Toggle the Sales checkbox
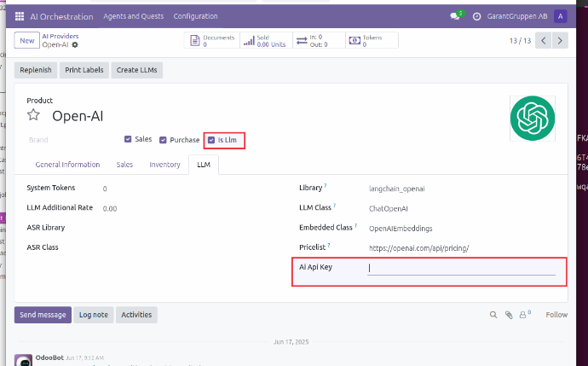 point(128,139)
